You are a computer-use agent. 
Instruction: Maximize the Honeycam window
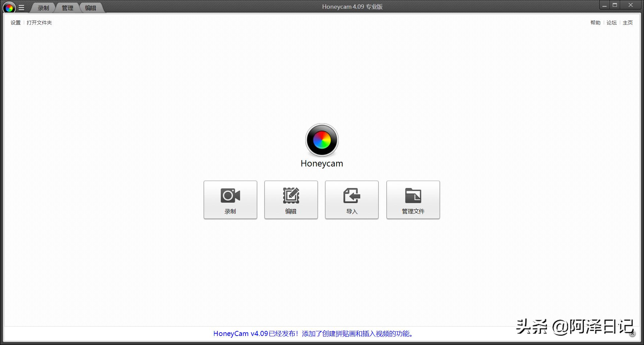coord(615,5)
